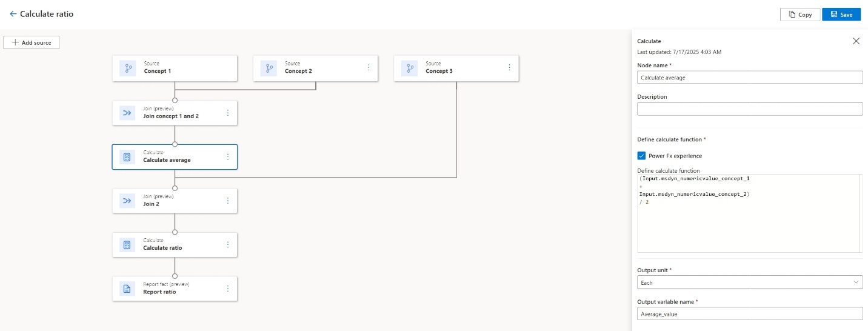Click the Copy button
The height and width of the screenshot is (331, 868).
tap(800, 15)
